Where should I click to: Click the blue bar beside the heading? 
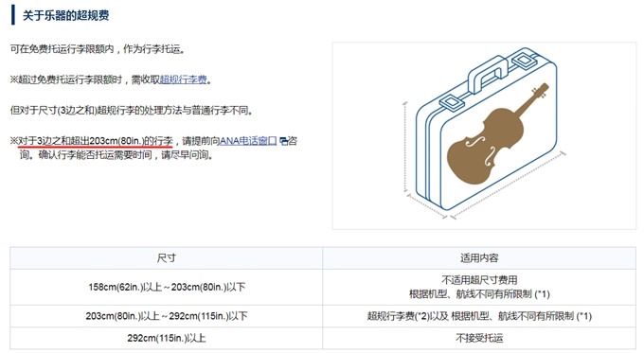point(13,15)
